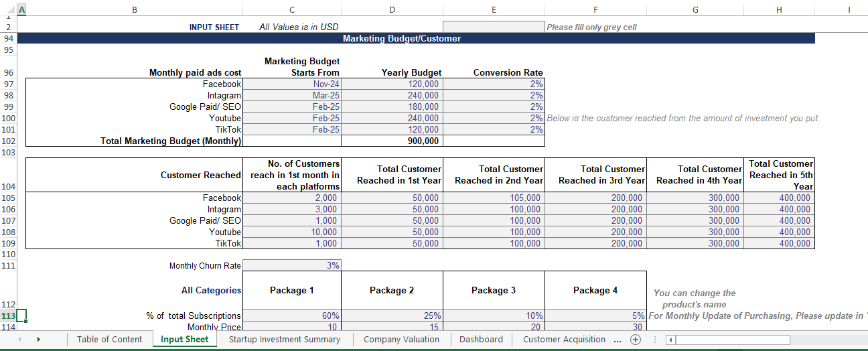Screen dimensions: 868x351
Task: Select column B header
Action: pos(135,10)
